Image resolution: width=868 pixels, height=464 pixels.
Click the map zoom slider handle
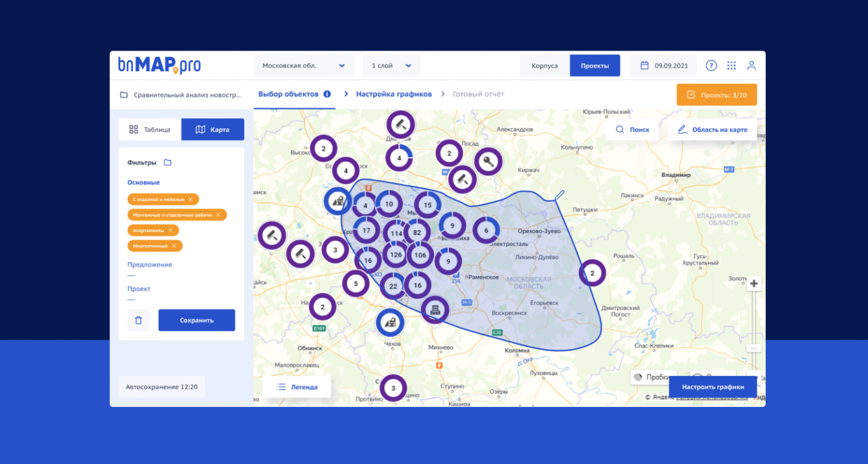pyautogui.click(x=754, y=349)
